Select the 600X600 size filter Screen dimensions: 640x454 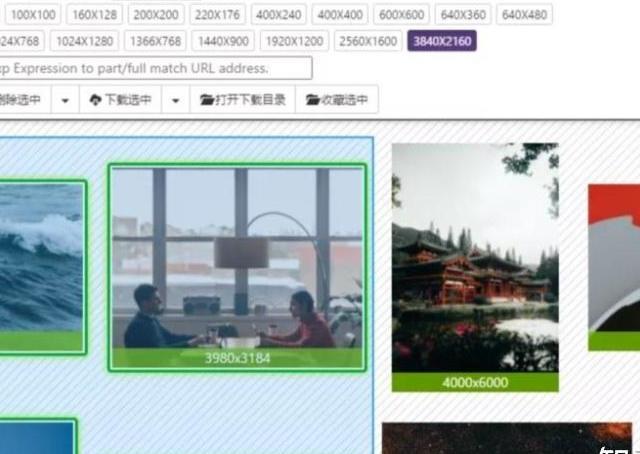pos(402,15)
